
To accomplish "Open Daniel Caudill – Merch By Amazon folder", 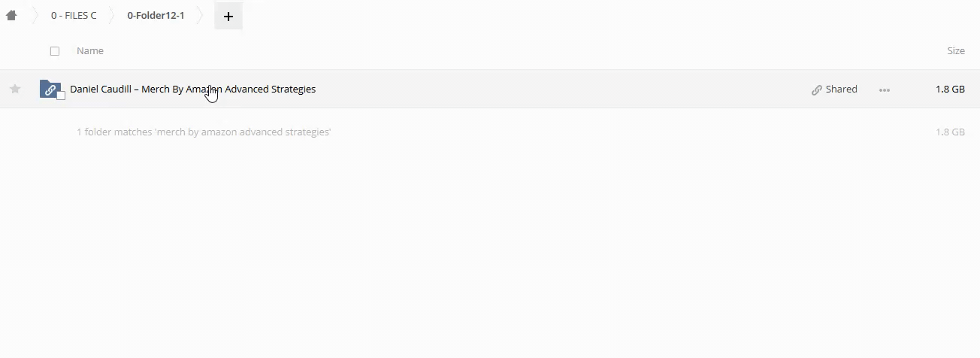I will click(193, 89).
